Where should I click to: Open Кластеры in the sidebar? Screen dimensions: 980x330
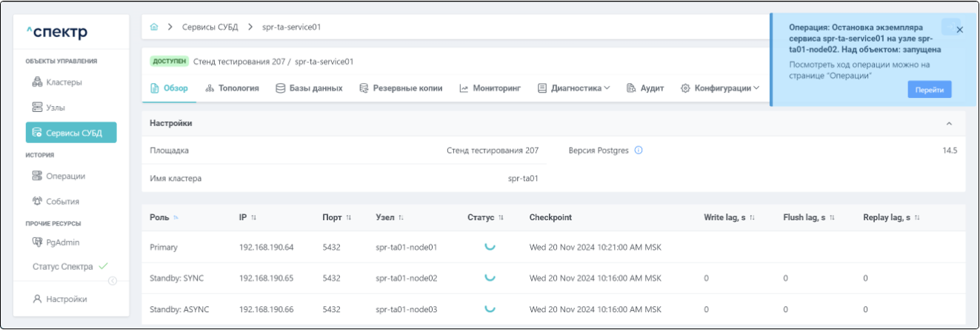[x=64, y=82]
